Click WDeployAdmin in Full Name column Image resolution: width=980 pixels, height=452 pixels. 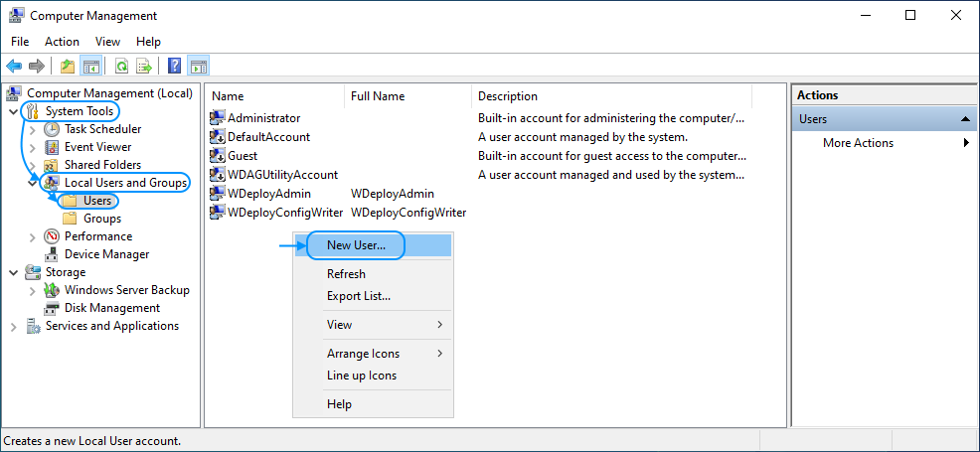393,194
